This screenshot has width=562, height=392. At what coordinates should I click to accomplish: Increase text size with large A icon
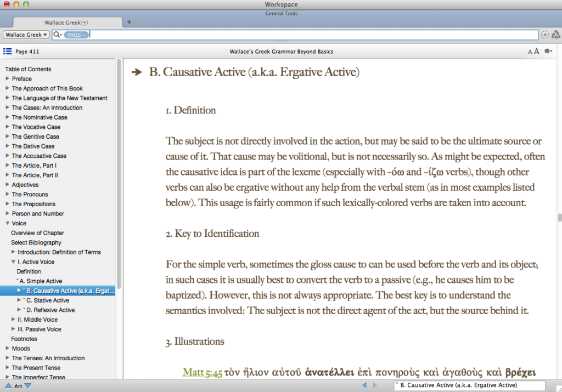(537, 51)
